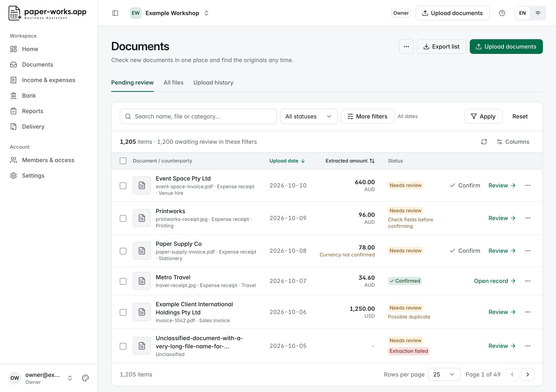Screen dimensions: 556x392
Task: Open the help question mark icon
Action: (x=502, y=13)
